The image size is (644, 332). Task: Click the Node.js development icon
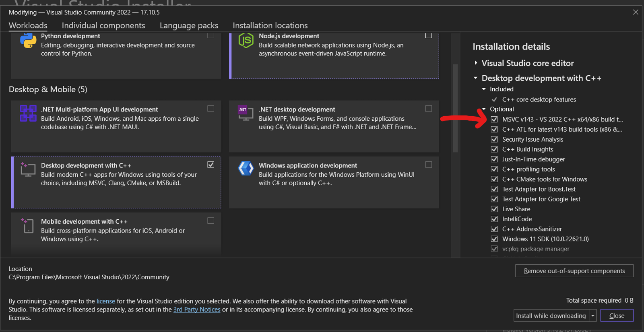click(x=246, y=40)
